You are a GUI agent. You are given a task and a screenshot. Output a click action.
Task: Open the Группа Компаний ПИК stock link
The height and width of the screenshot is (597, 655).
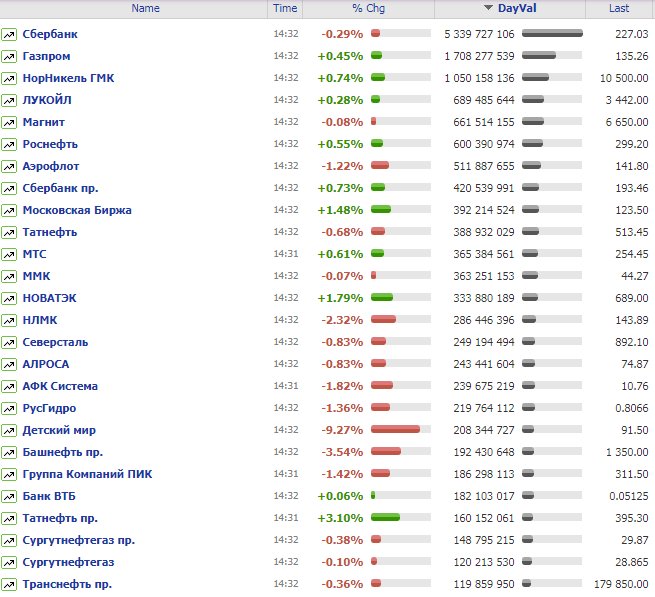coord(87,474)
